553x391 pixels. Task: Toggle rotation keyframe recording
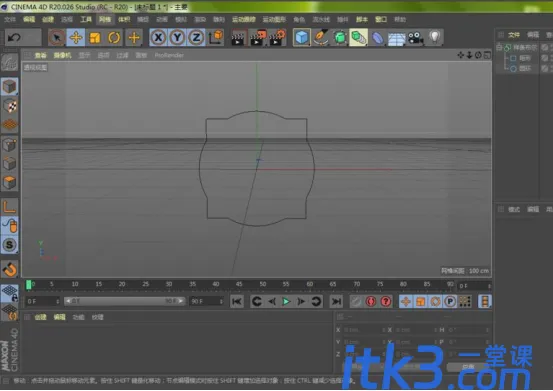435,301
